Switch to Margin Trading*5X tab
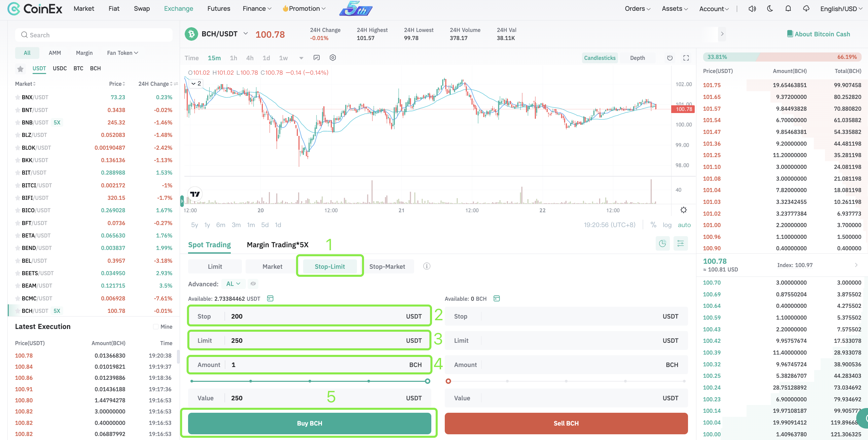The width and height of the screenshot is (868, 440). pos(278,245)
